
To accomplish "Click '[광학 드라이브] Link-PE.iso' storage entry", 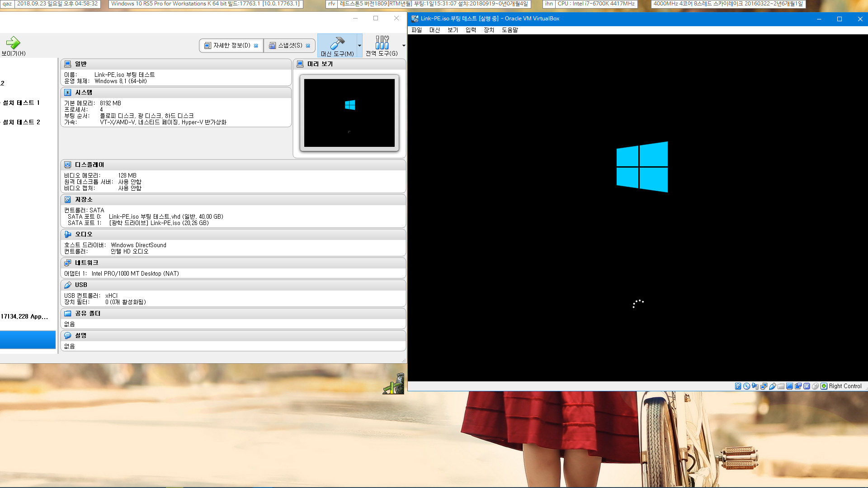I will pyautogui.click(x=159, y=223).
